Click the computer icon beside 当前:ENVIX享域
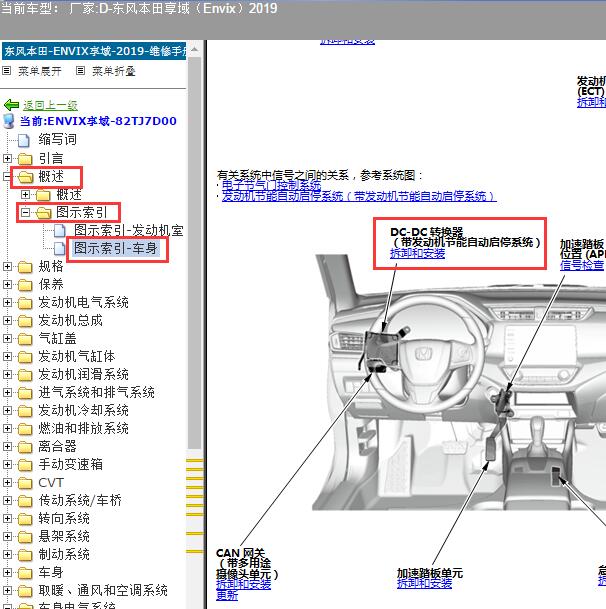 coord(9,121)
